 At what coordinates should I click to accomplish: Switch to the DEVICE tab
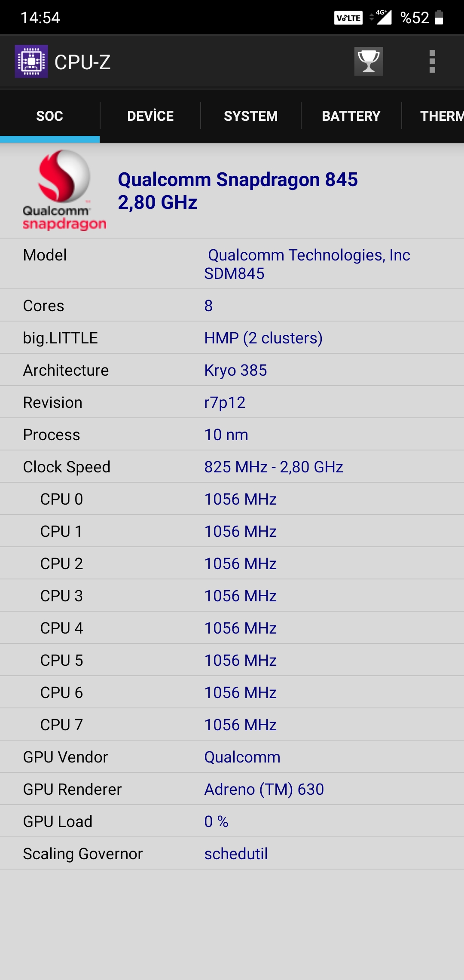(x=150, y=116)
